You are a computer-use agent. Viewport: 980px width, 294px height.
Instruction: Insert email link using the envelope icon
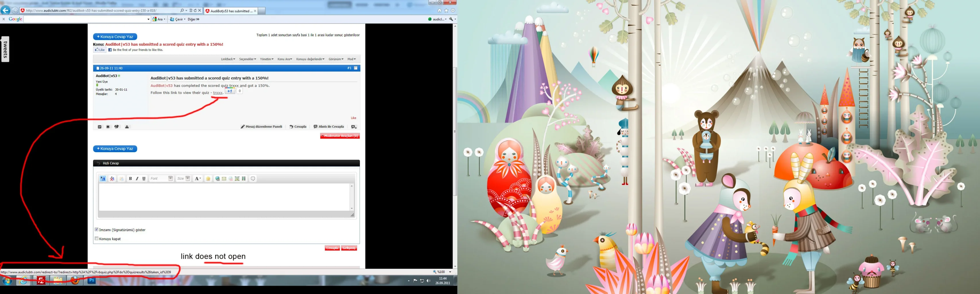224,179
